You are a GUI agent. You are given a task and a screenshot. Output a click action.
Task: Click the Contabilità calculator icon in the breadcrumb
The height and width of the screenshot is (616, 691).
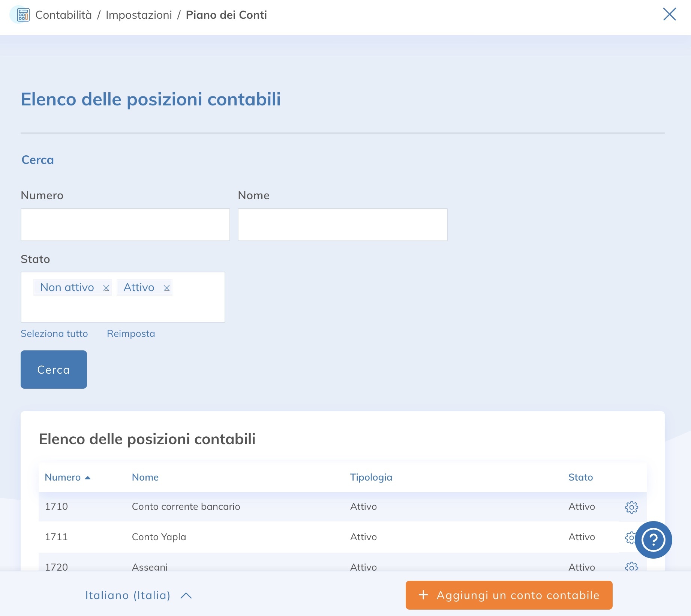tap(22, 15)
